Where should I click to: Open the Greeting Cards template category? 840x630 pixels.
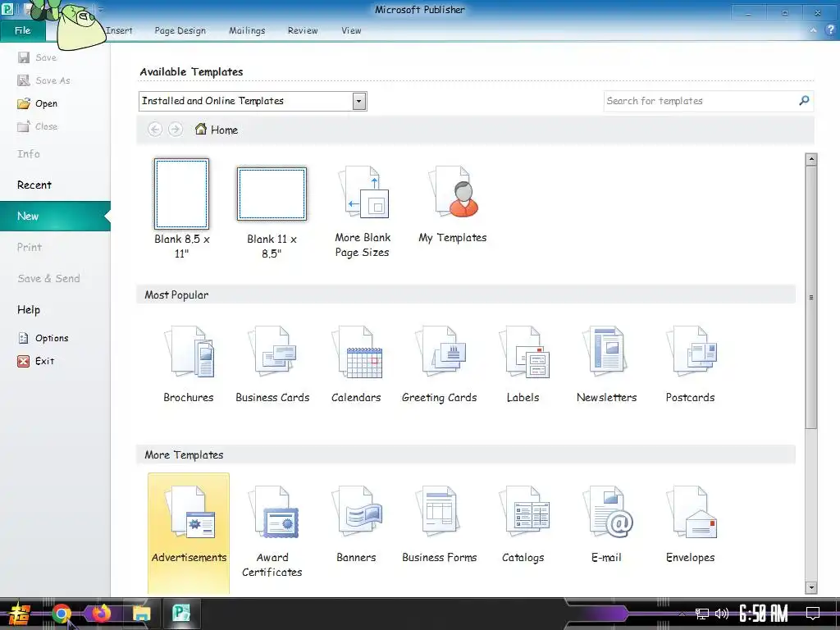[440, 364]
